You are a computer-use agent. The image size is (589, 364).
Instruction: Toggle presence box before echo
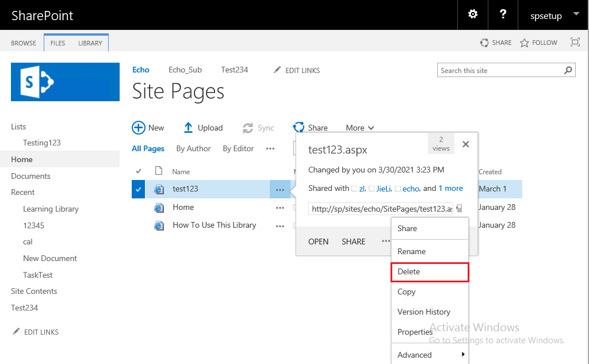pos(398,189)
